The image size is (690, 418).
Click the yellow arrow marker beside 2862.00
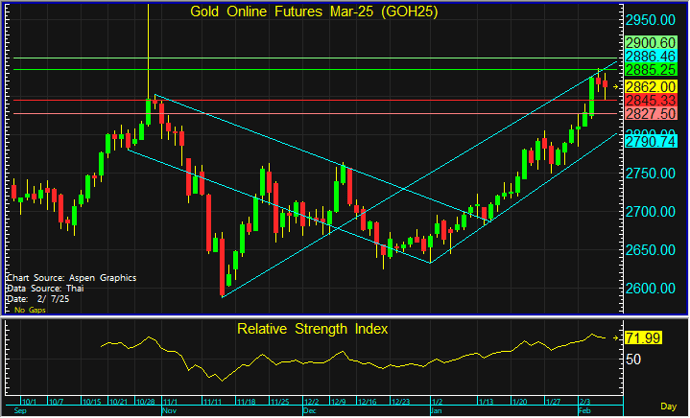pos(616,88)
